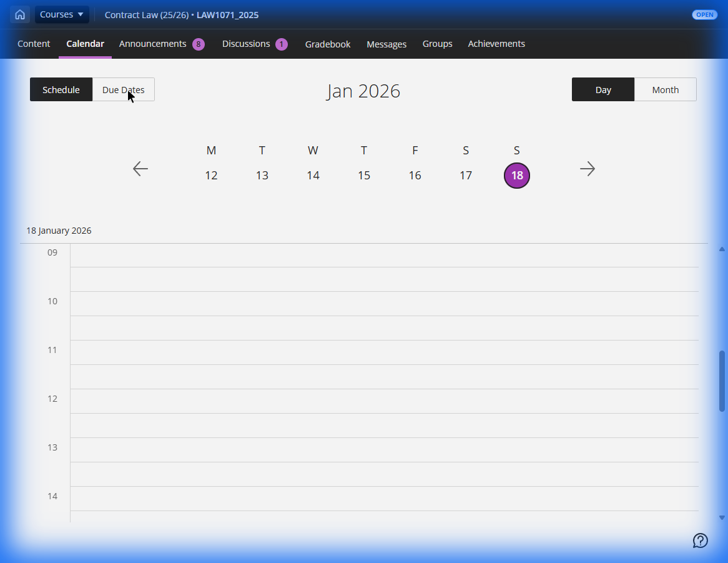Select date 15 on the week strip
The height and width of the screenshot is (563, 728).
(x=364, y=176)
